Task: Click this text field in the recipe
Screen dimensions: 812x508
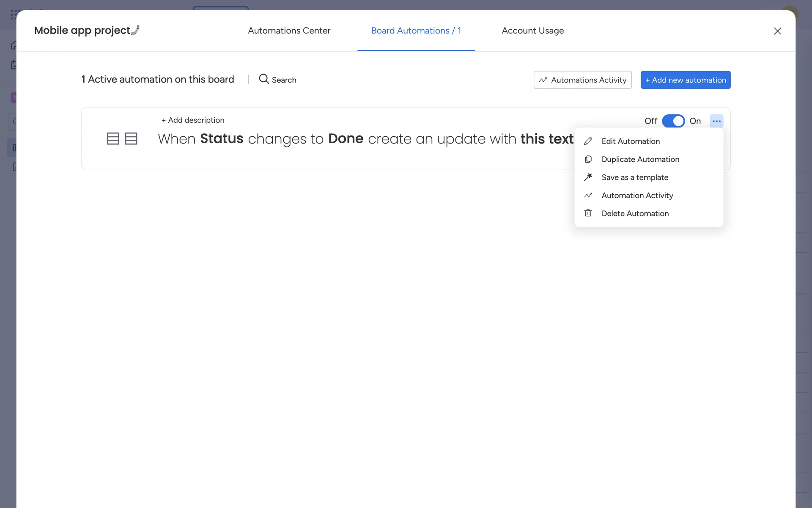Action: [546, 139]
